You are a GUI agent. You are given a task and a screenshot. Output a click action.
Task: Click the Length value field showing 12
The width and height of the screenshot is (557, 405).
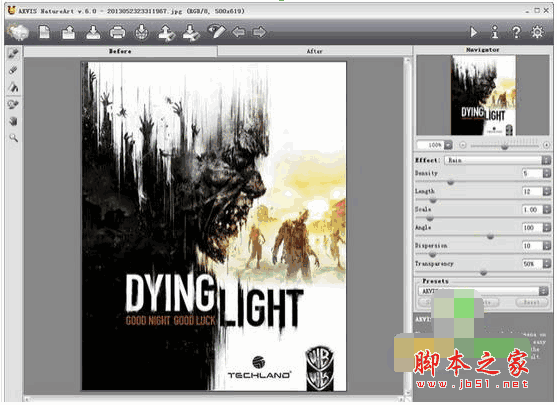[x=532, y=191]
